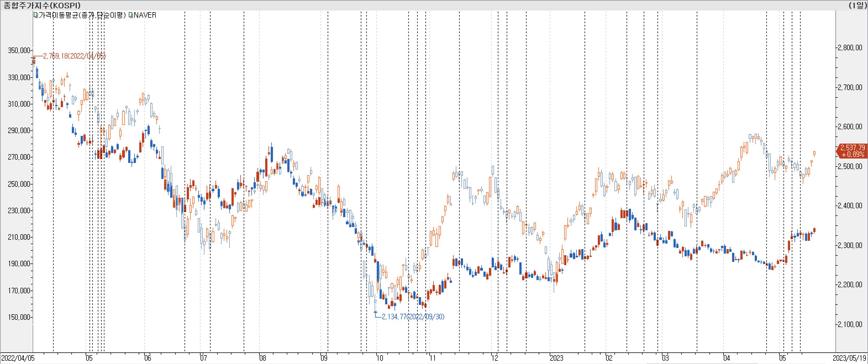The height and width of the screenshot is (364, 868).
Task: Click the 2022/04/05 start date label
Action: [17, 358]
